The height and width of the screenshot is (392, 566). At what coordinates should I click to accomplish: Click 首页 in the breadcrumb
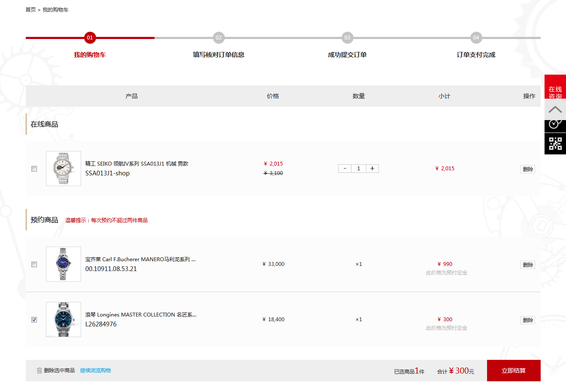click(30, 10)
